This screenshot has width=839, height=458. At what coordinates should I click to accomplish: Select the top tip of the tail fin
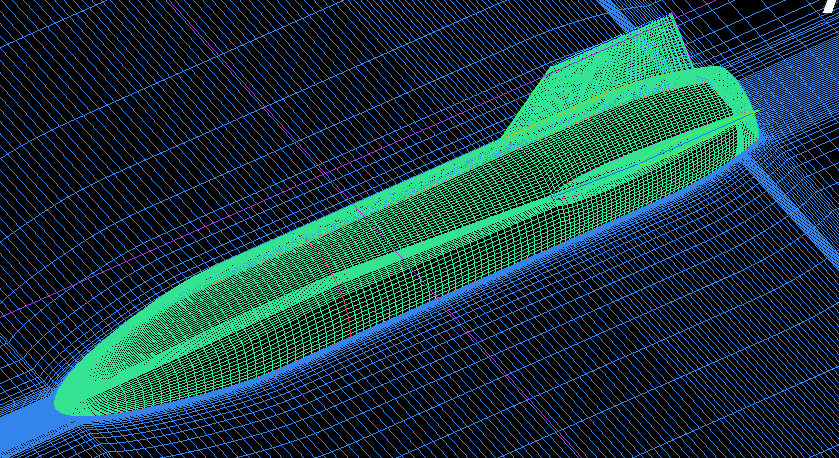pyautogui.click(x=670, y=20)
